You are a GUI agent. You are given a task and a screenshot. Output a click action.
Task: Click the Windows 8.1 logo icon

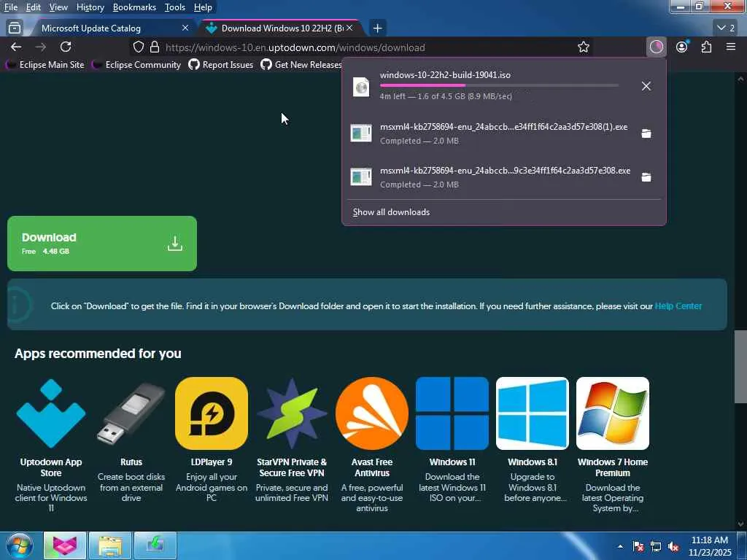(x=532, y=413)
